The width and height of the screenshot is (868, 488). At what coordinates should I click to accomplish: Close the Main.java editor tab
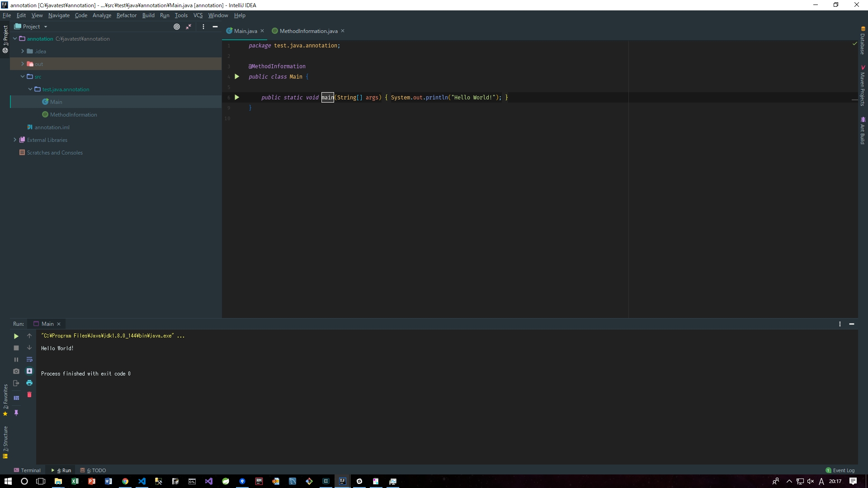[262, 31]
